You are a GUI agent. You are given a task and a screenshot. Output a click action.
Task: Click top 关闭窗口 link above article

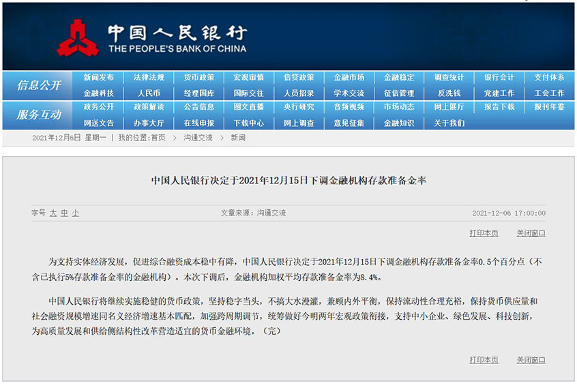click(531, 233)
